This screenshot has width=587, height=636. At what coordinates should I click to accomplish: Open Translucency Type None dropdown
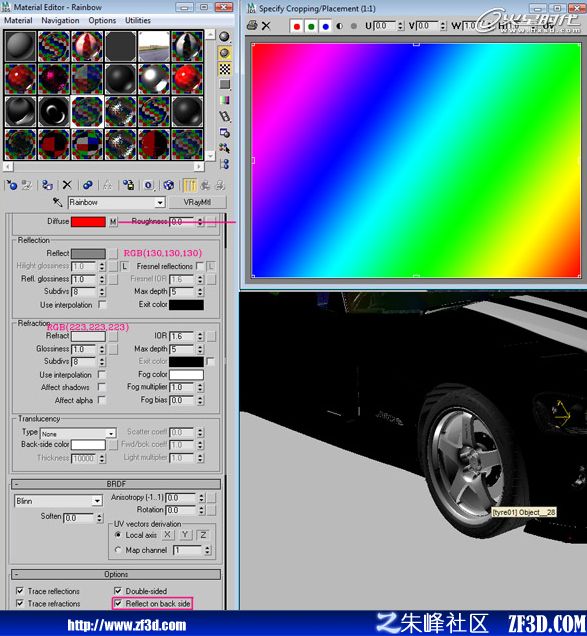pos(111,433)
